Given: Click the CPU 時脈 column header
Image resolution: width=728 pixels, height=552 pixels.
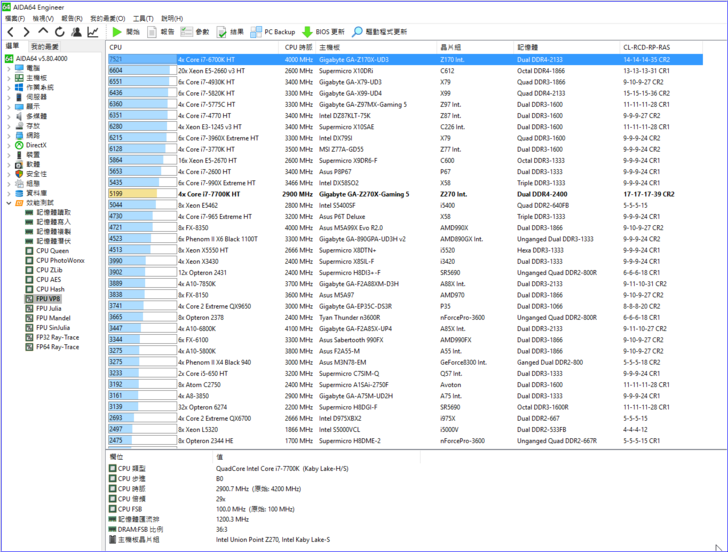Looking at the screenshot, I should pos(298,47).
